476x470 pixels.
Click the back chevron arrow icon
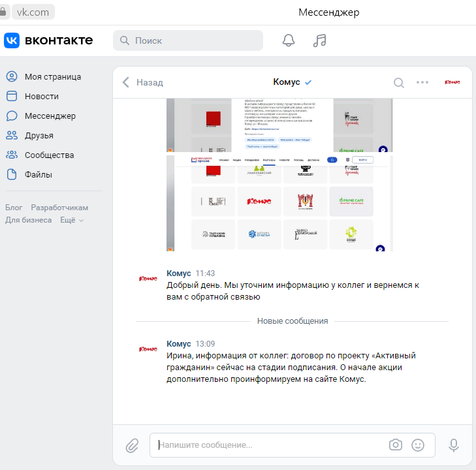[125, 82]
